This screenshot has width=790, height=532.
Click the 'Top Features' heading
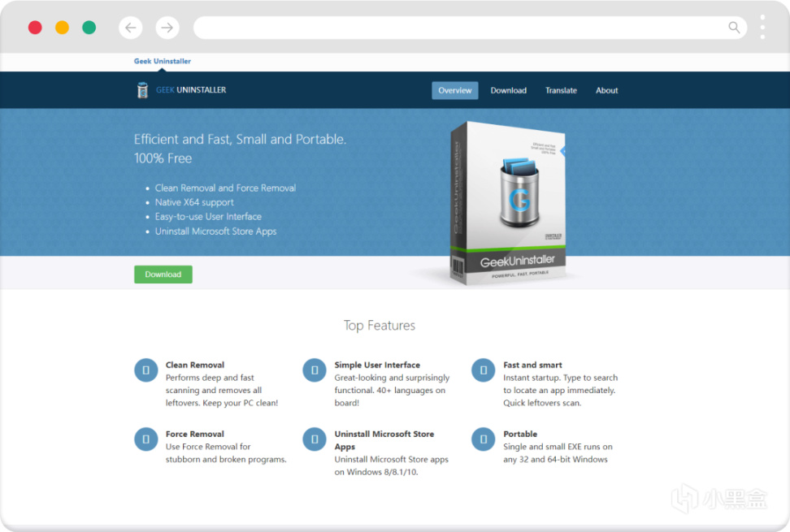pyautogui.click(x=380, y=326)
